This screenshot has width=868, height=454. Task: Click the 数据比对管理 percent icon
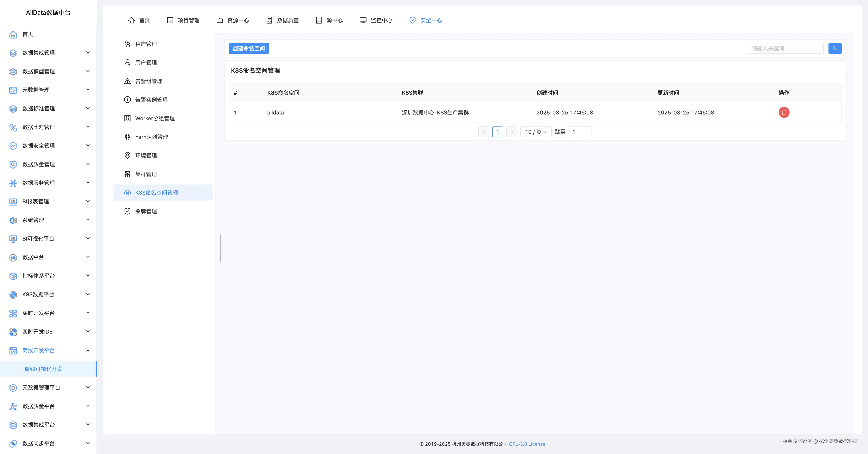tap(13, 127)
